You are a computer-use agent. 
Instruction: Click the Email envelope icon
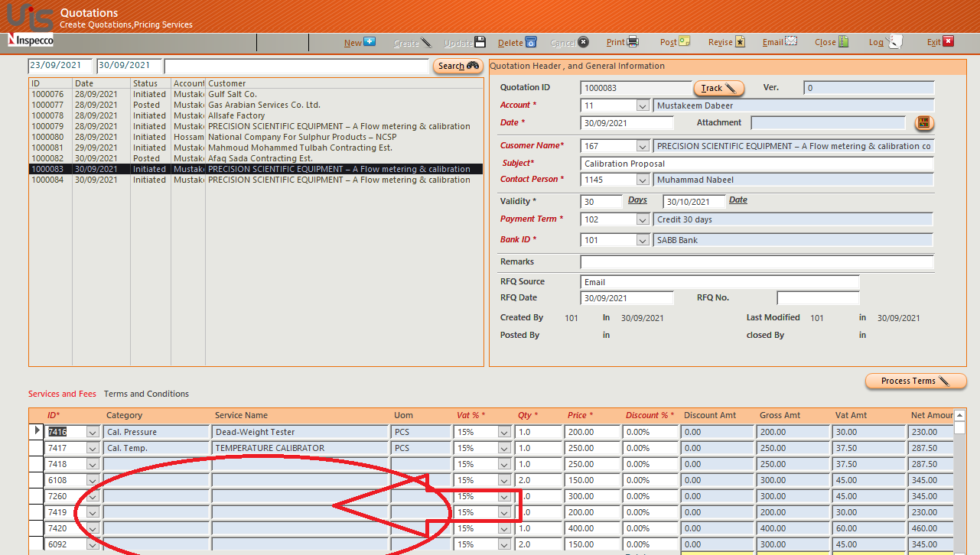tap(791, 42)
